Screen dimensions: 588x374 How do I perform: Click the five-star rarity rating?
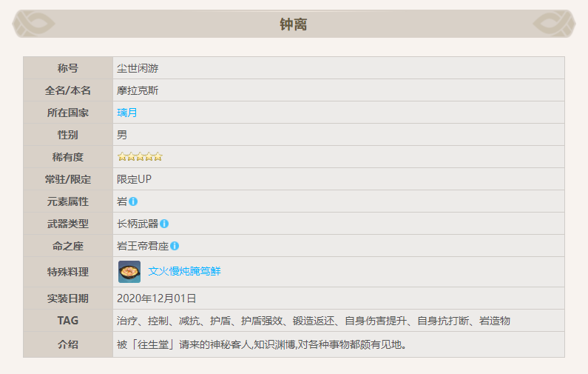pyautogui.click(x=140, y=156)
